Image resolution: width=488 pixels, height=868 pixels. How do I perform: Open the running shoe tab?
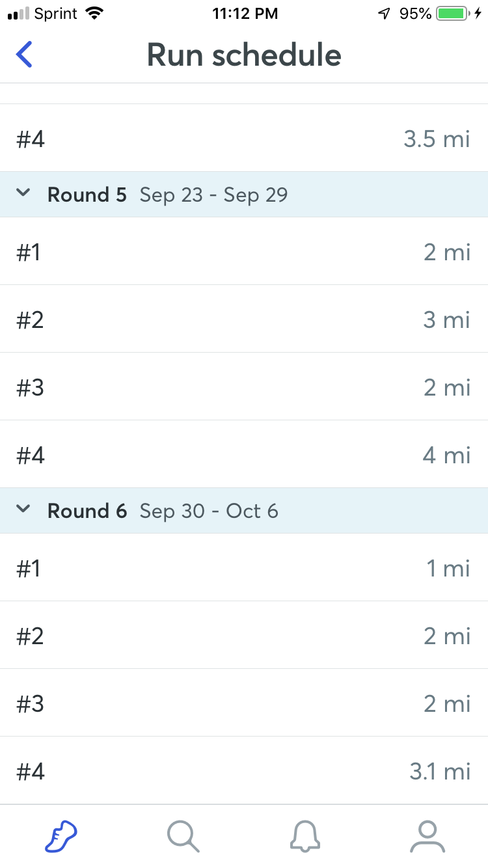61,836
